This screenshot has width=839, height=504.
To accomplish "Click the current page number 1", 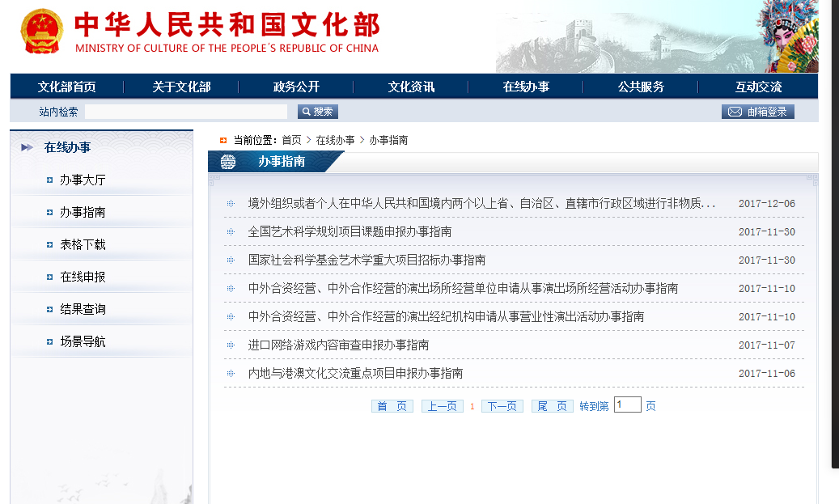I will pos(472,407).
